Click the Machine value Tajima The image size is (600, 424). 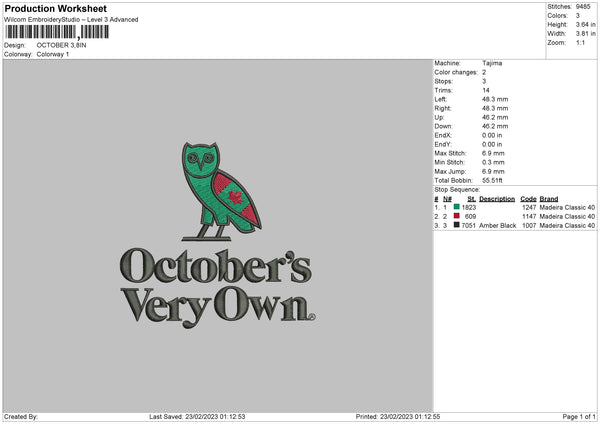[492, 63]
